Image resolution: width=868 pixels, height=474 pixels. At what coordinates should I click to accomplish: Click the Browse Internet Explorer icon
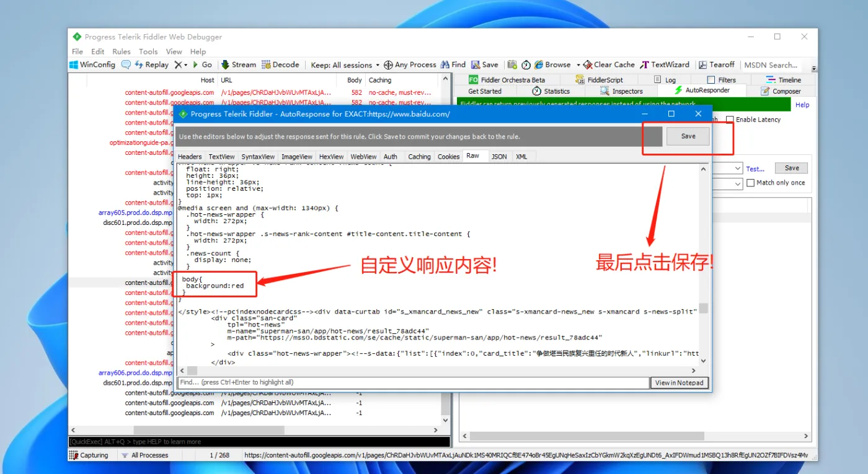[539, 64]
